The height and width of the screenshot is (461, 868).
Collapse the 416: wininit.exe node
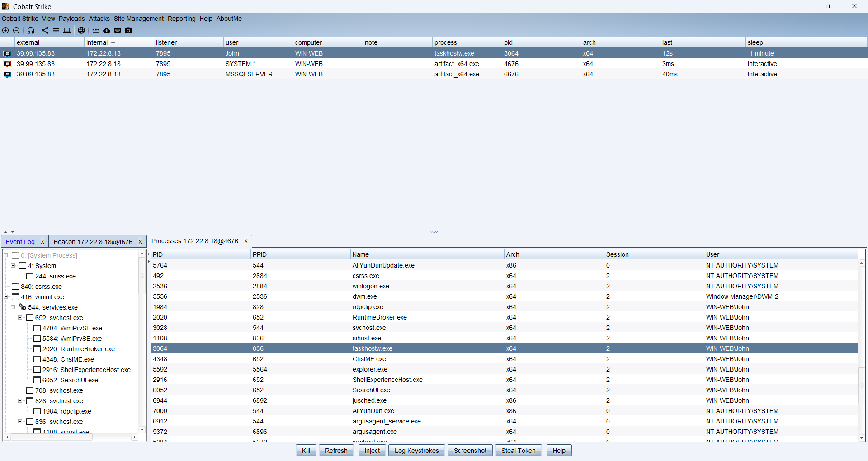pyautogui.click(x=6, y=297)
